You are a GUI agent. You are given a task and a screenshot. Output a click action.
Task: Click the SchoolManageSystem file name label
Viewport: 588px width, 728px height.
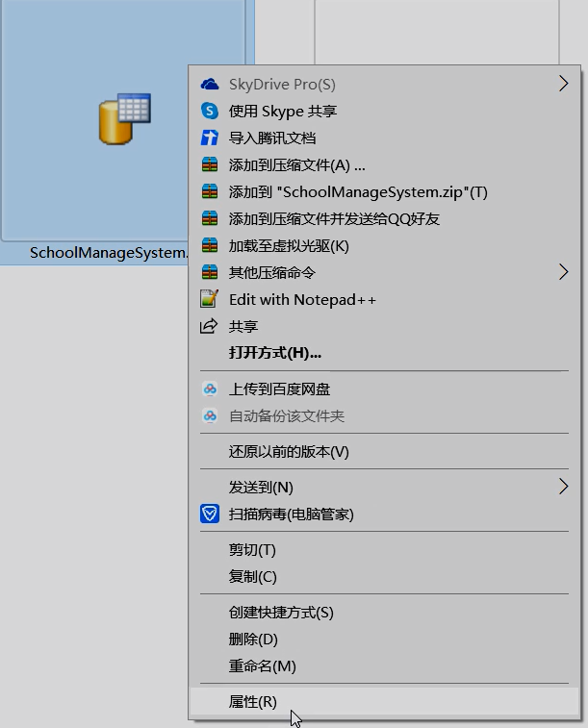click(x=109, y=253)
